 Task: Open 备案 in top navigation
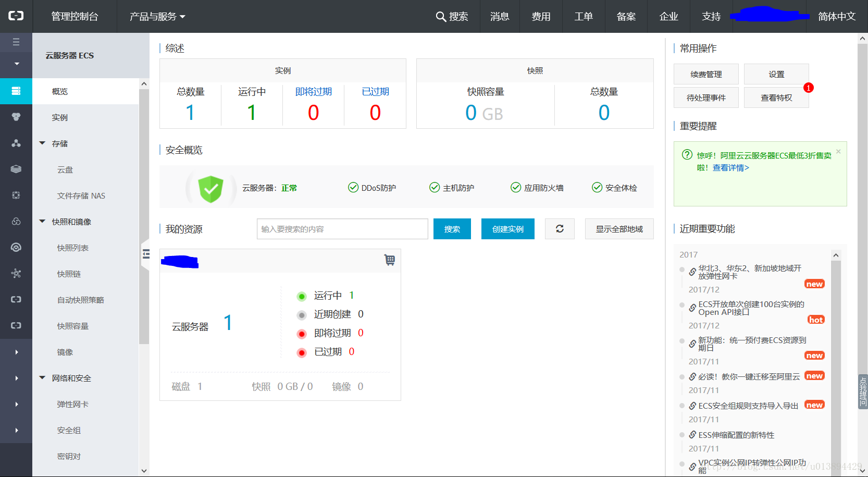click(626, 17)
